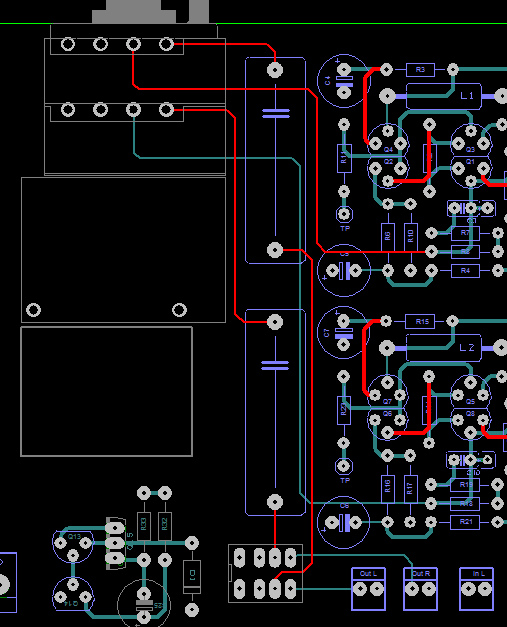Select transistor Q8 footprint
Screen dimensions: 507x627
coord(470,424)
